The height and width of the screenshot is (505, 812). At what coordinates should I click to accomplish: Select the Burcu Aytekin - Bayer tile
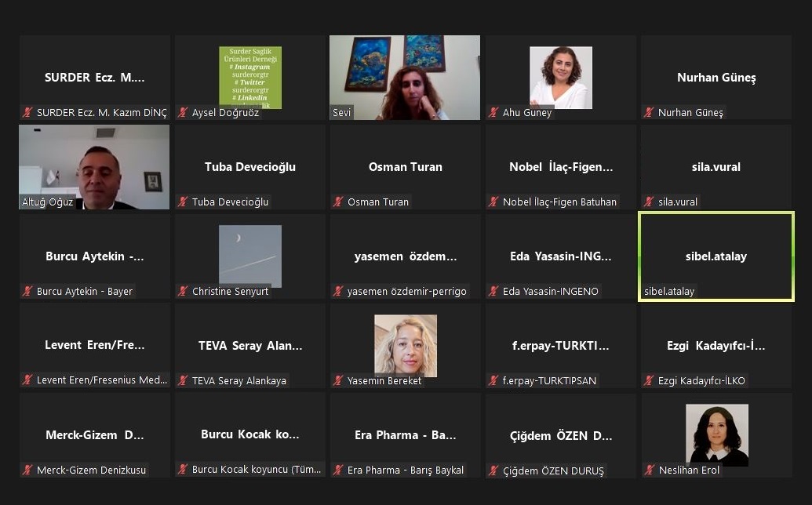click(94, 256)
